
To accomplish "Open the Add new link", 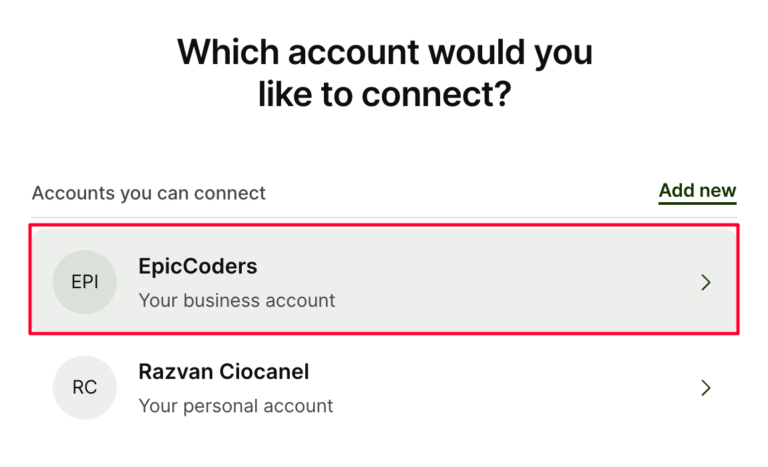I will (x=697, y=191).
